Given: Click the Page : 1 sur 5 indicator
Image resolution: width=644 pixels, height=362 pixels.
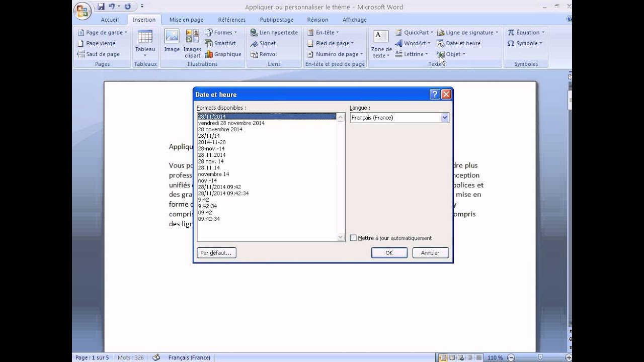Looking at the screenshot, I should 92,357.
